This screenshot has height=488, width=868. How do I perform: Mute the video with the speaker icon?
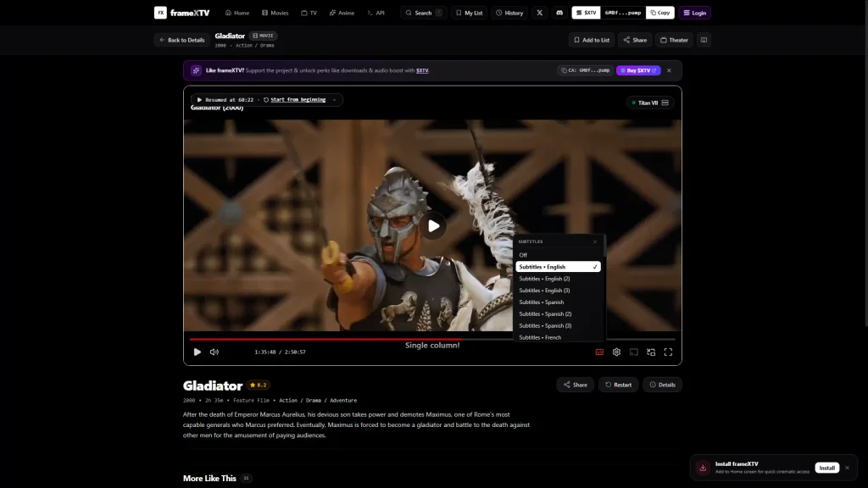(x=214, y=352)
